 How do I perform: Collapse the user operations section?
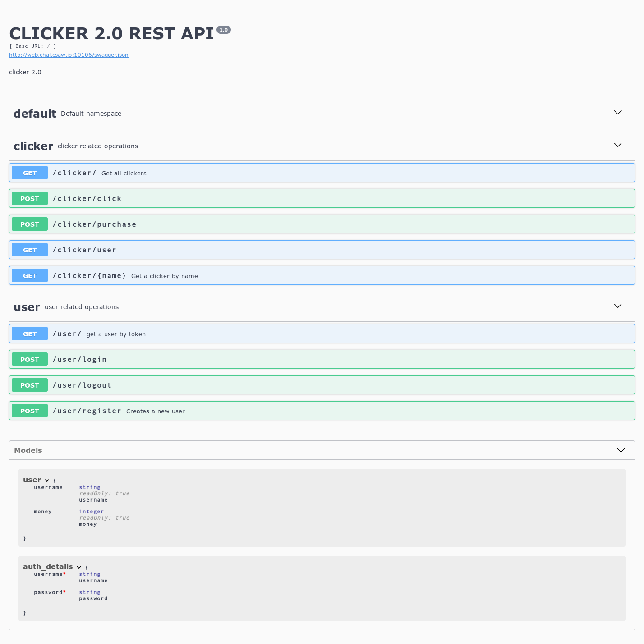pyautogui.click(x=617, y=306)
